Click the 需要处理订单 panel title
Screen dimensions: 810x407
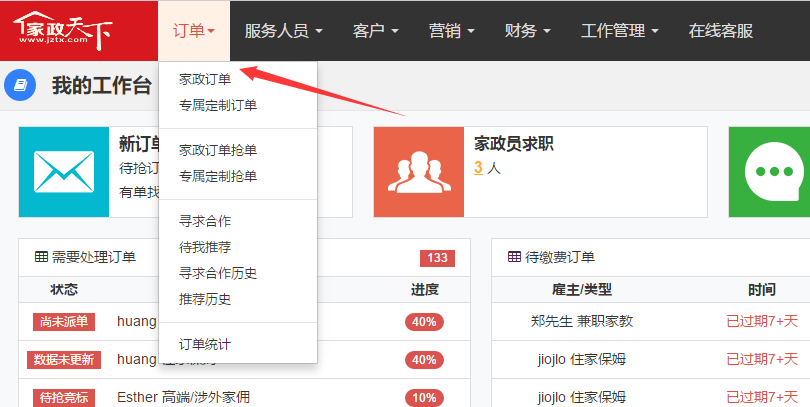click(94, 257)
